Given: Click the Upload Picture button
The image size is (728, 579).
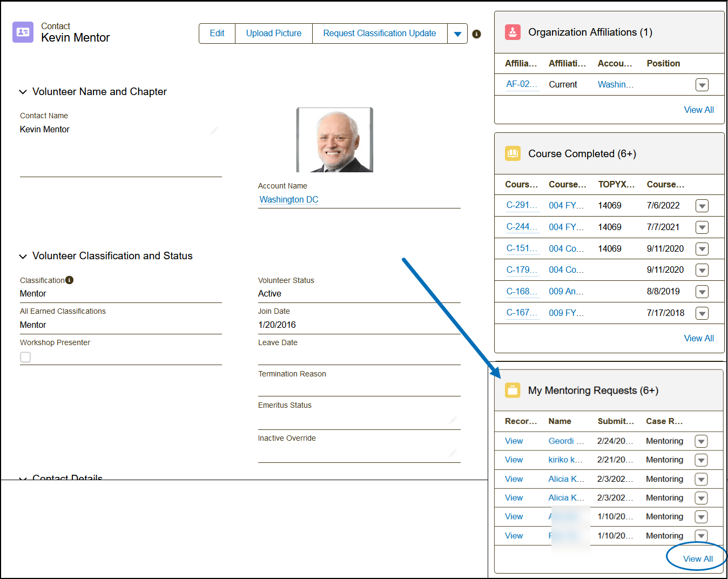Looking at the screenshot, I should coord(274,33).
